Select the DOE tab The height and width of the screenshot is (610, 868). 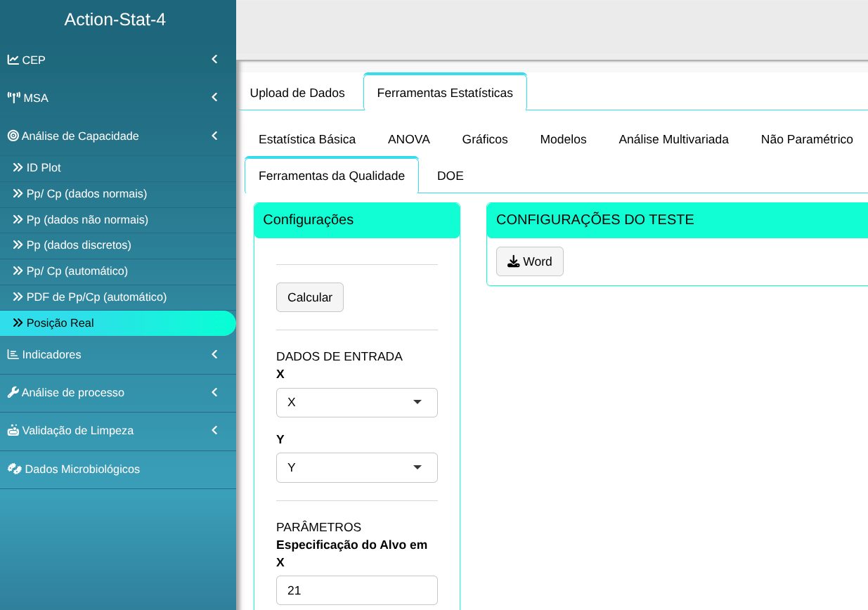click(450, 176)
